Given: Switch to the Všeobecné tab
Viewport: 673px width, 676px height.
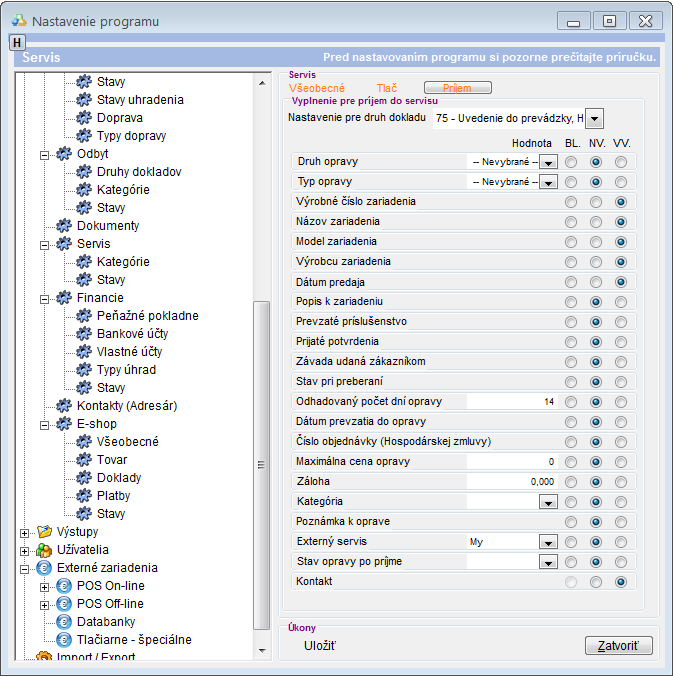Looking at the screenshot, I should pyautogui.click(x=317, y=89).
